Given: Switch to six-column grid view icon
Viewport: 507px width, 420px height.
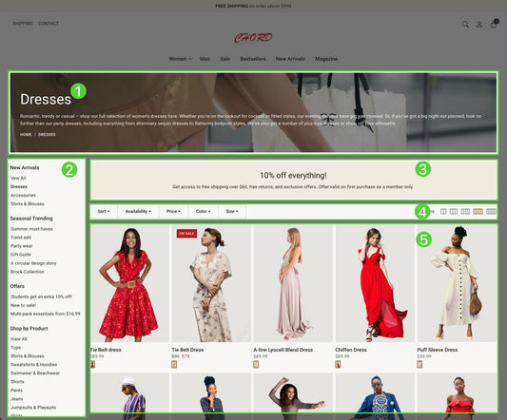Looking at the screenshot, I should (491, 211).
